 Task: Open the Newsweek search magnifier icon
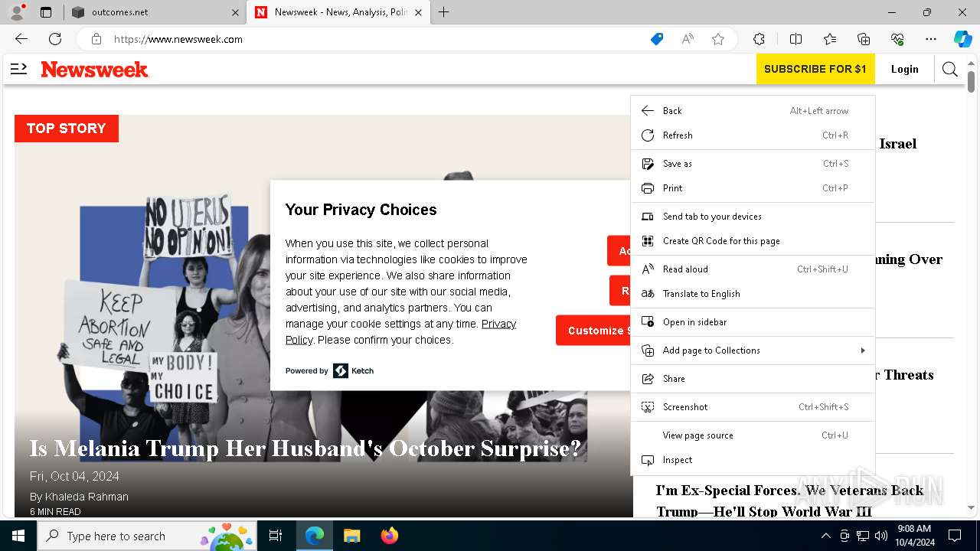(950, 69)
